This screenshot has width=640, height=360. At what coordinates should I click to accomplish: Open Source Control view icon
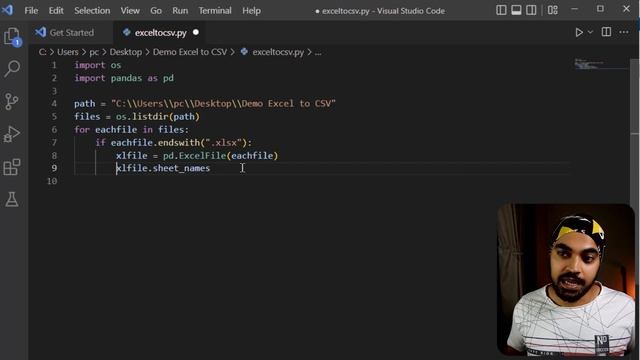[12, 101]
